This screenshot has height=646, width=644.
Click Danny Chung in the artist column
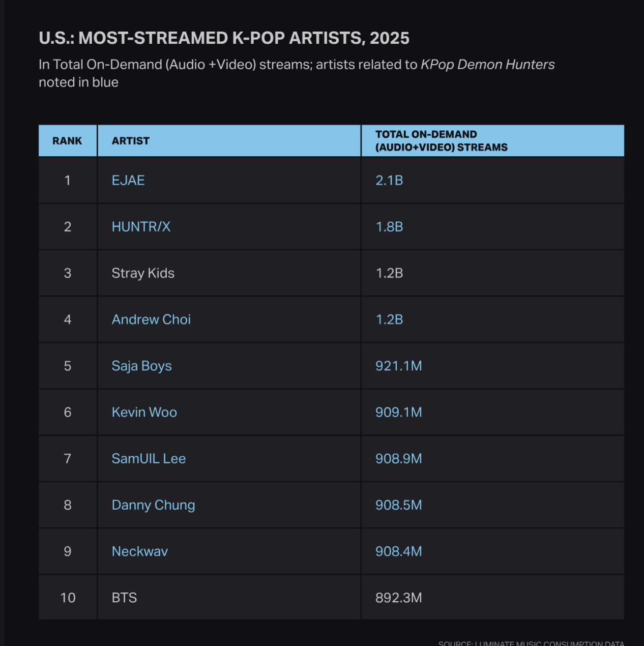153,505
